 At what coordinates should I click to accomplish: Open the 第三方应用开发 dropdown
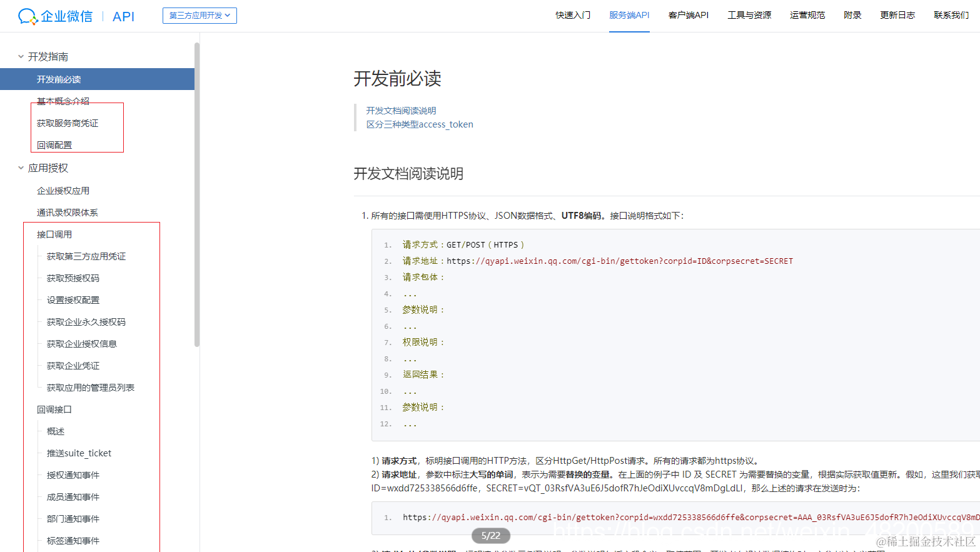(x=199, y=16)
